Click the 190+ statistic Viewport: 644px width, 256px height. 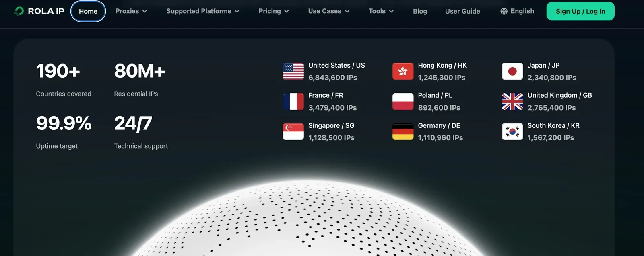58,71
